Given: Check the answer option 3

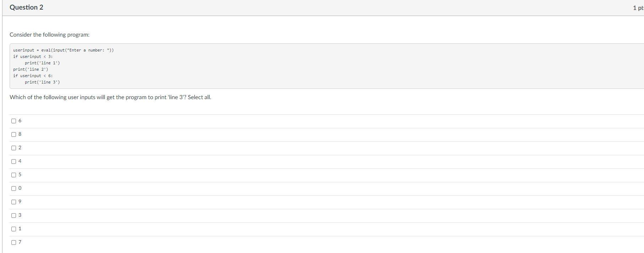Looking at the screenshot, I should (x=13, y=215).
